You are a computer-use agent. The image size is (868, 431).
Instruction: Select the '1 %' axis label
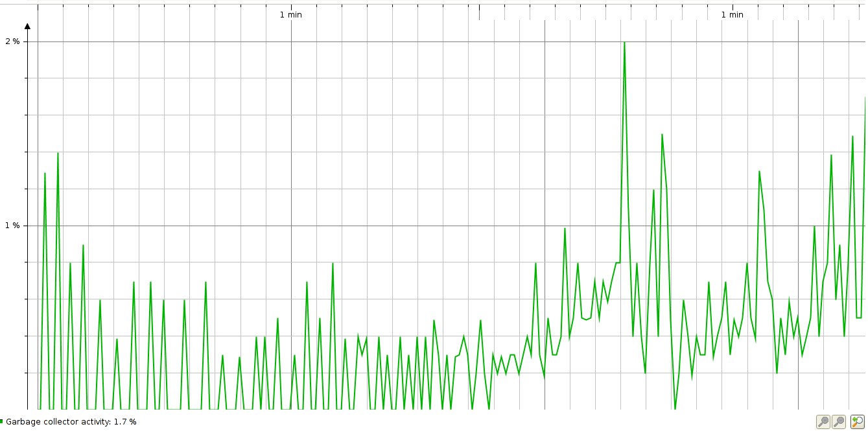pos(12,225)
